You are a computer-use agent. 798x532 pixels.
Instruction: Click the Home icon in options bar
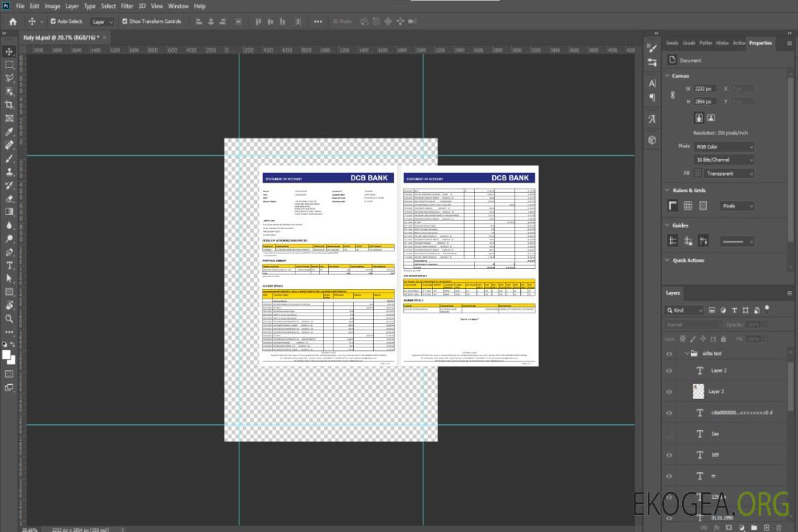point(13,21)
